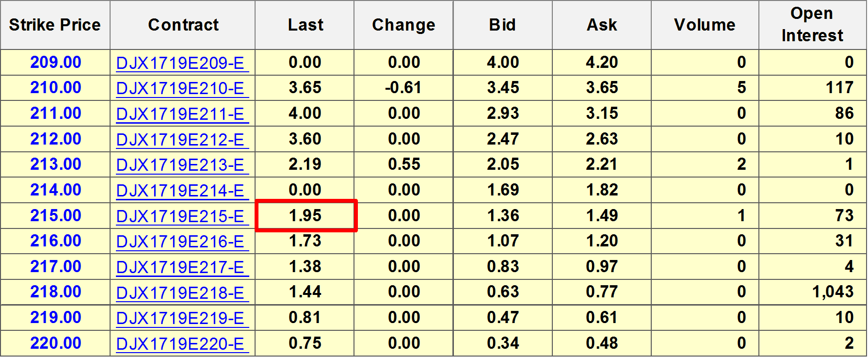Click the 4.20 ask price cell

pyautogui.click(x=602, y=63)
